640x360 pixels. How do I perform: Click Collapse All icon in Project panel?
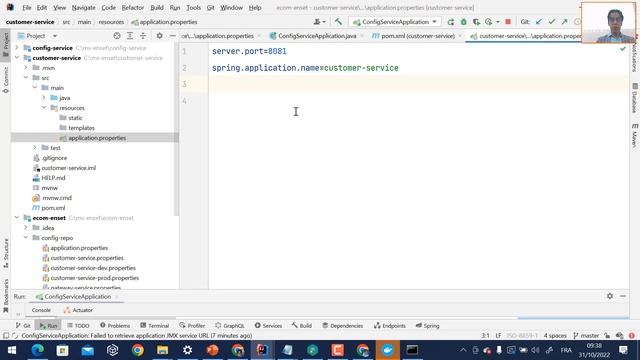click(143, 36)
